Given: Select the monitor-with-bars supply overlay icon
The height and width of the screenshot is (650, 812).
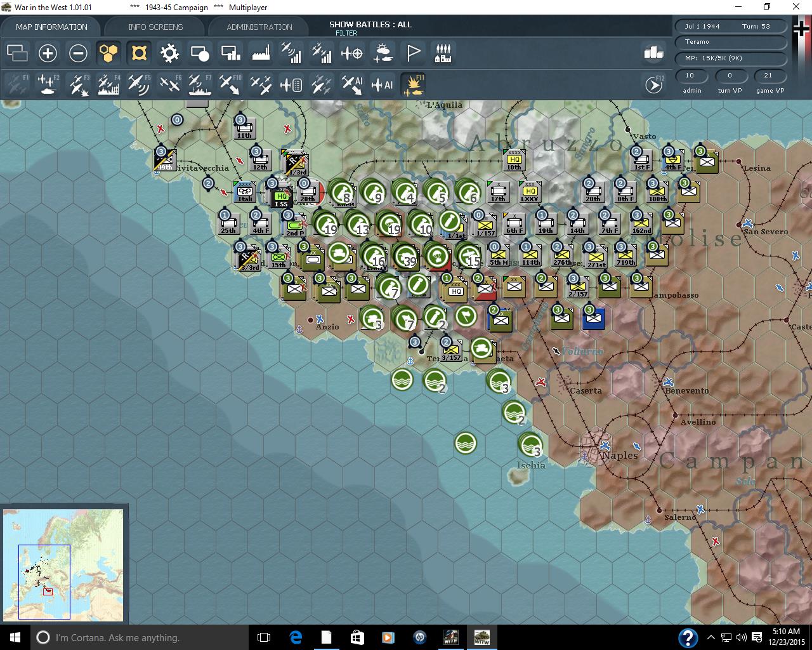Looking at the screenshot, I should pos(230,53).
